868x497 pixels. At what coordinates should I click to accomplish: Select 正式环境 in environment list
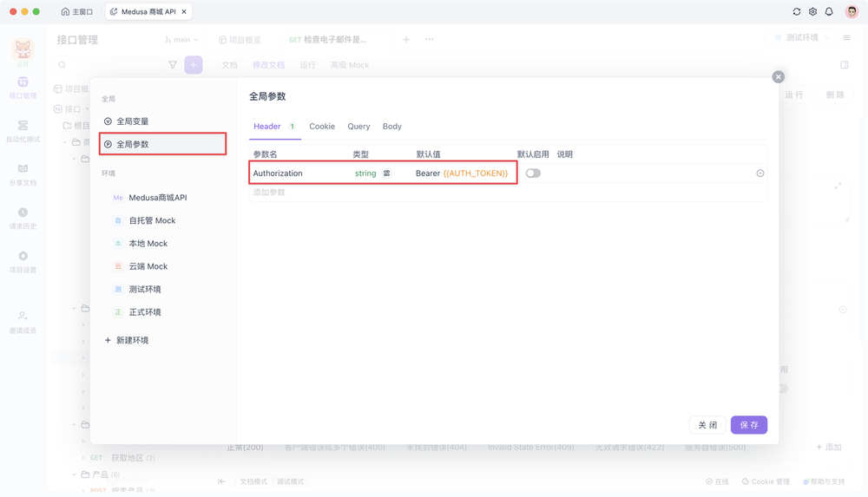pos(145,312)
